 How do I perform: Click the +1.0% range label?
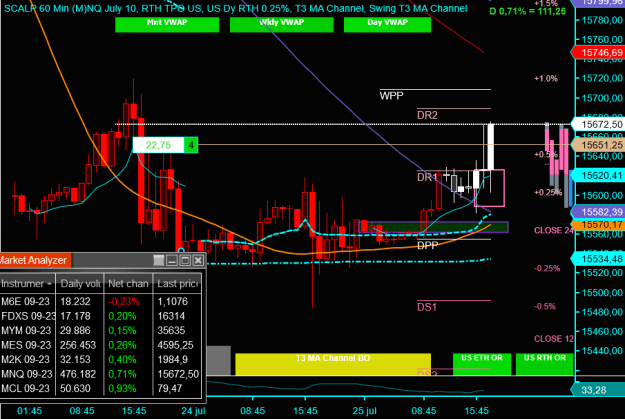point(546,79)
